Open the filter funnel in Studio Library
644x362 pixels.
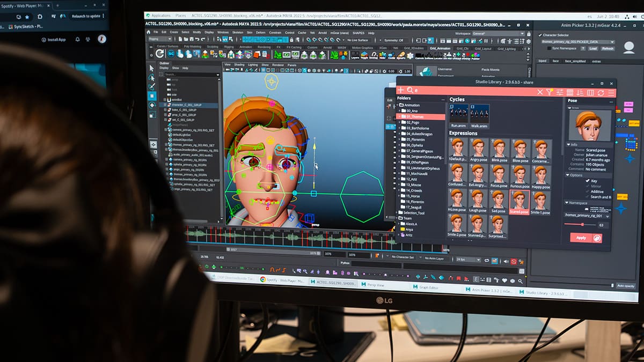tap(550, 92)
